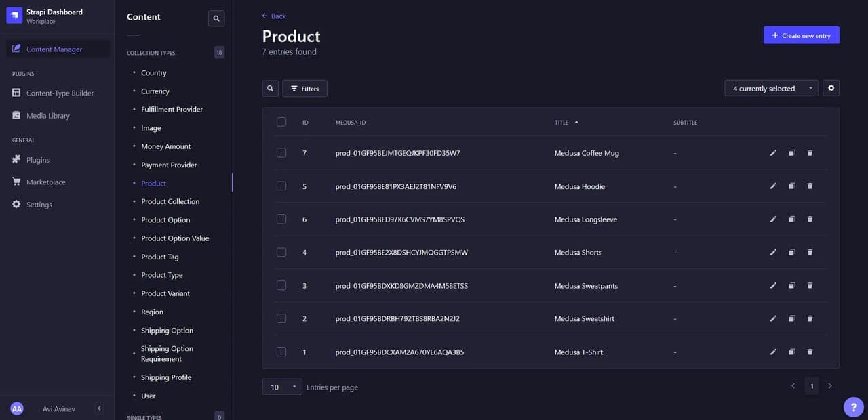Click Create new entry button
The image size is (868, 420).
(801, 35)
